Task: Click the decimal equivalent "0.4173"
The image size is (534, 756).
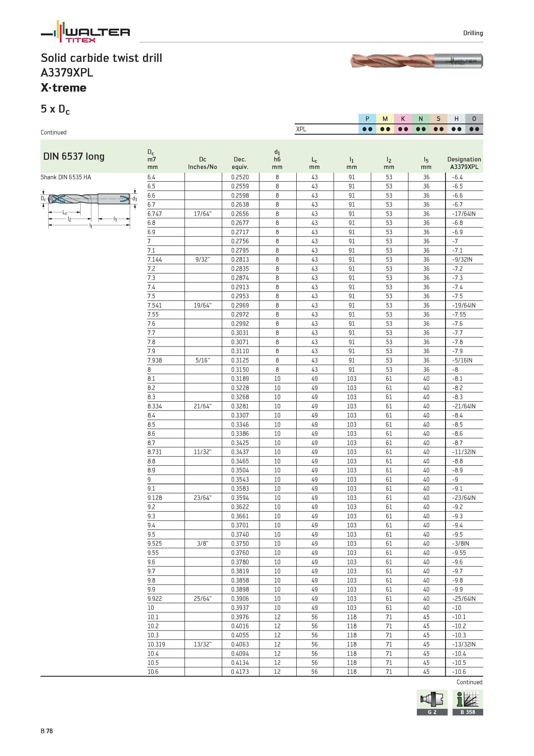Action: [x=240, y=672]
